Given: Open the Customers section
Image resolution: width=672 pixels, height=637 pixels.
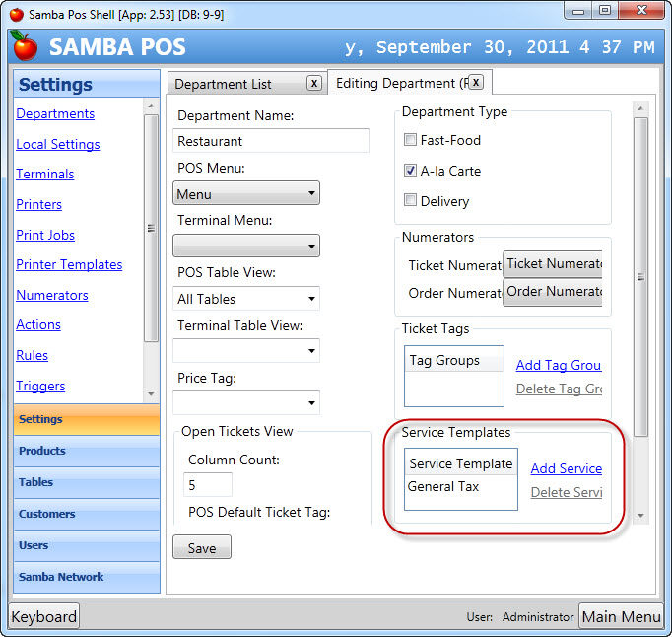Looking at the screenshot, I should [87, 514].
